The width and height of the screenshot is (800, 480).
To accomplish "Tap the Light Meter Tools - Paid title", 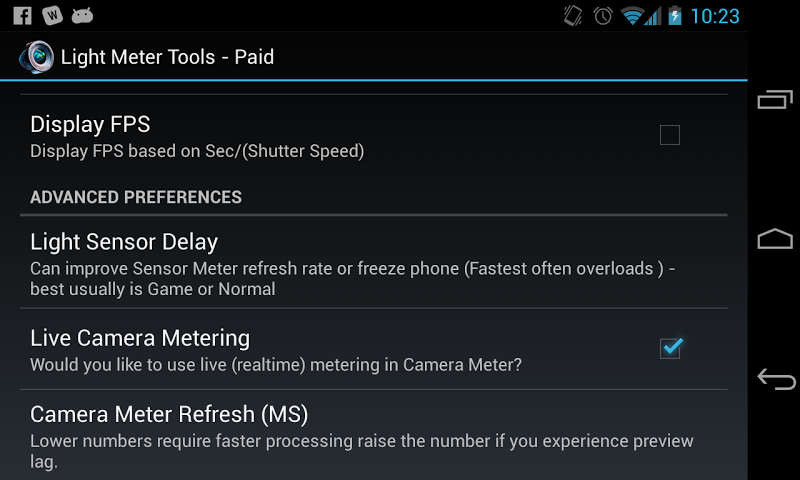I will (167, 57).
